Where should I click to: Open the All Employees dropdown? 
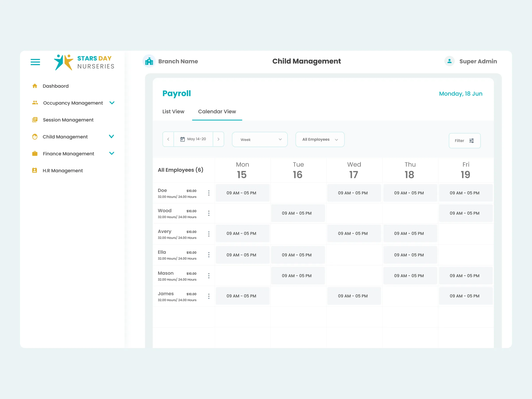(320, 139)
